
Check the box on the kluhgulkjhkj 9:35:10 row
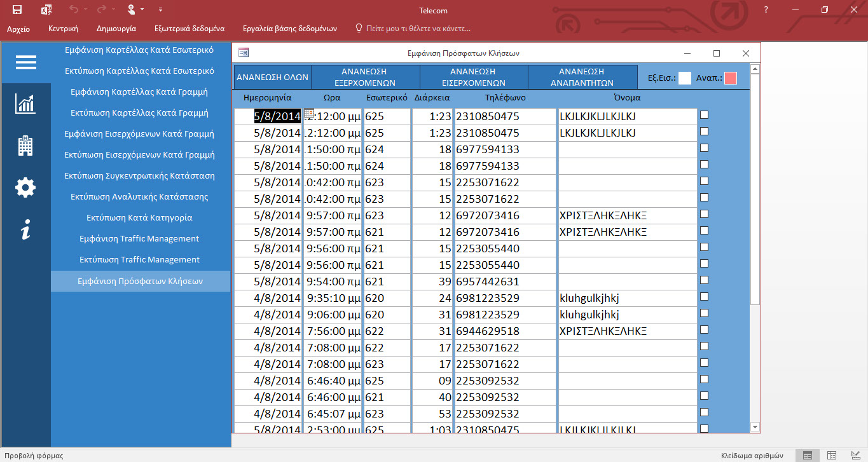704,297
